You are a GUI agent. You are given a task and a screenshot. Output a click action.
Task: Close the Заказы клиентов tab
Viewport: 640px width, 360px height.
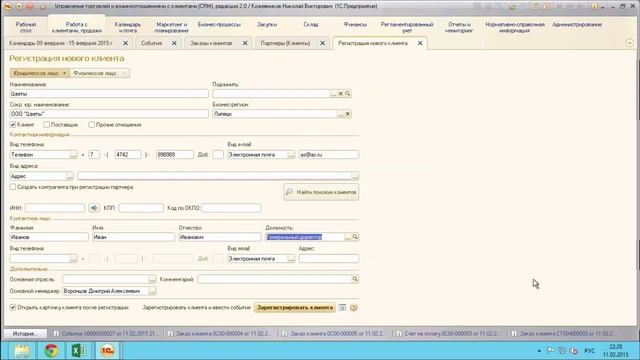[245, 43]
